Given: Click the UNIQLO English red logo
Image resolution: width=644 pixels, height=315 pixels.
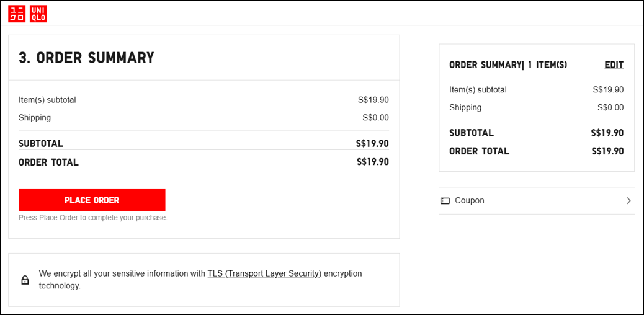Looking at the screenshot, I should pos(38,14).
